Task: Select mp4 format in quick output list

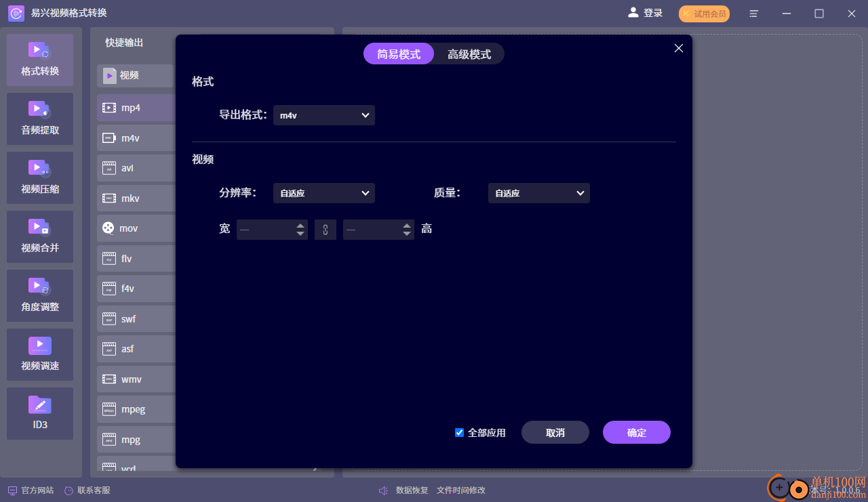Action: (136, 108)
